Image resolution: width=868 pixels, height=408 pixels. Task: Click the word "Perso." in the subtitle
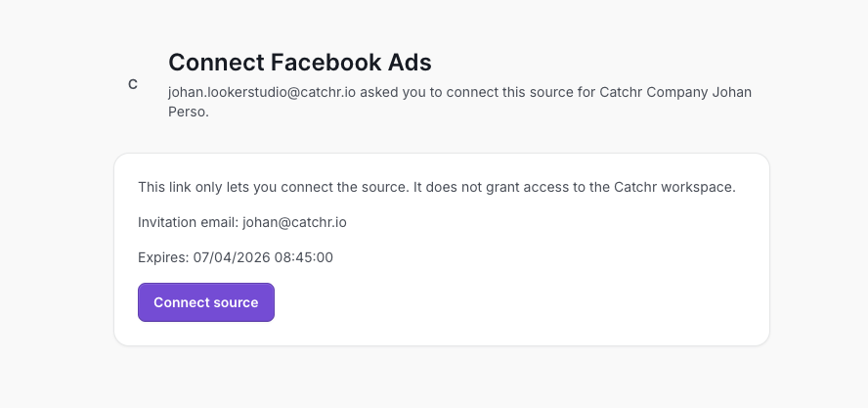pyautogui.click(x=189, y=112)
